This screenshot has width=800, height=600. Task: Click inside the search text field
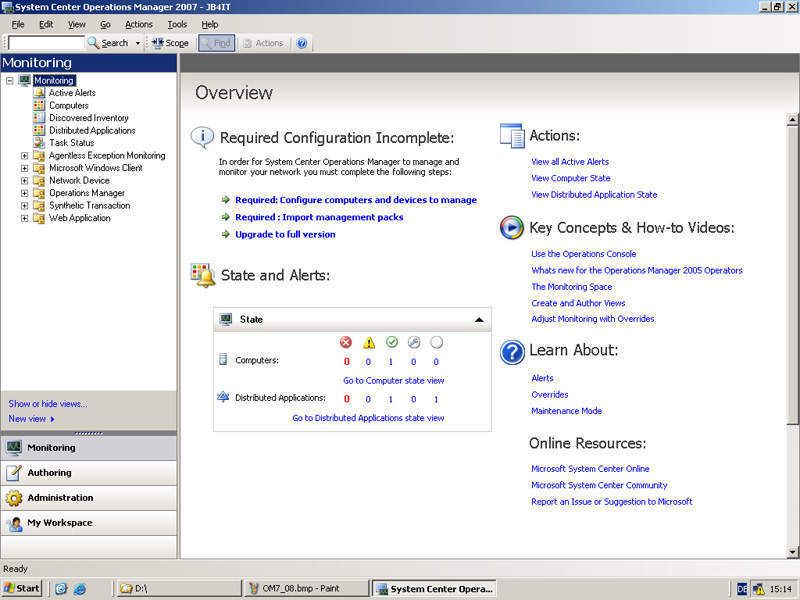[x=46, y=43]
